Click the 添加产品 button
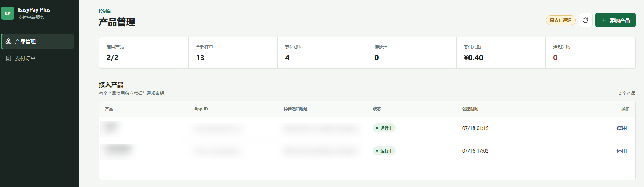 [x=615, y=20]
